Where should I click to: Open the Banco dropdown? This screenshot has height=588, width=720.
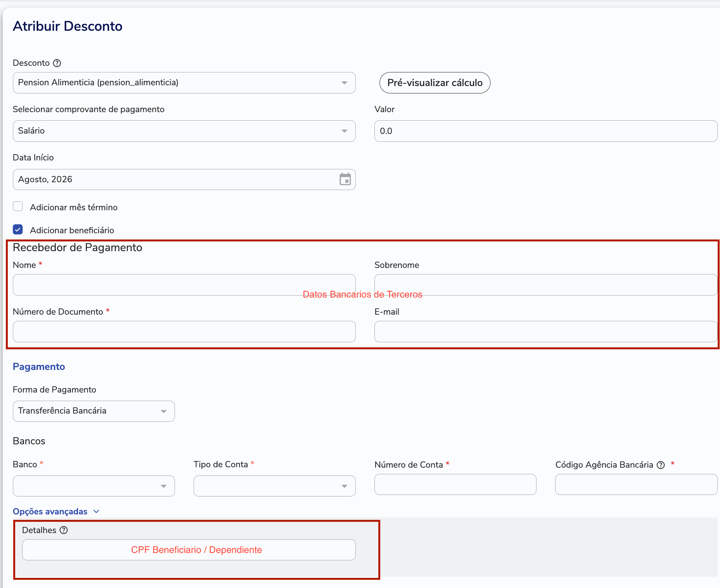[94, 486]
